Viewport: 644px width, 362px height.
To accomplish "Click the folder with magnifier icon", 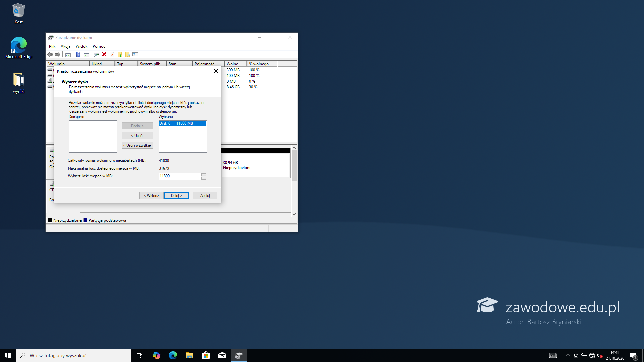I will point(127,54).
